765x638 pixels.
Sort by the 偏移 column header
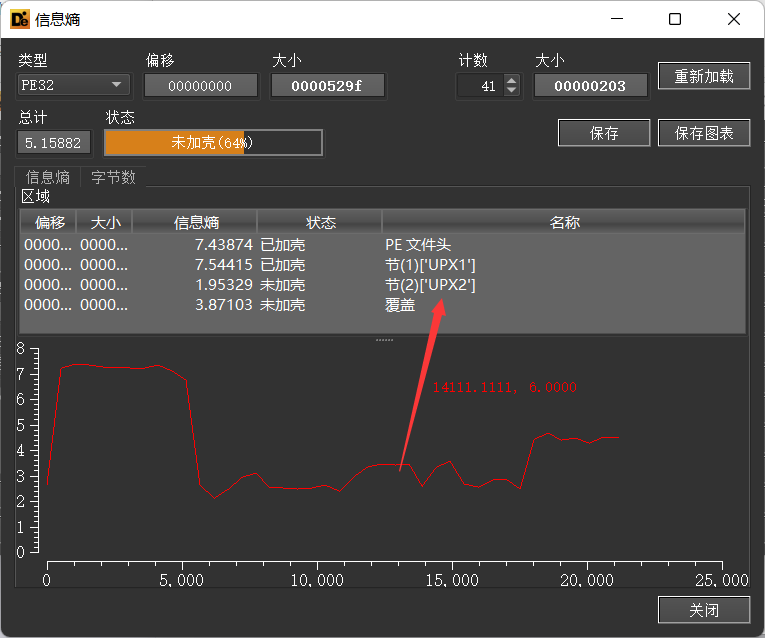tap(48, 222)
